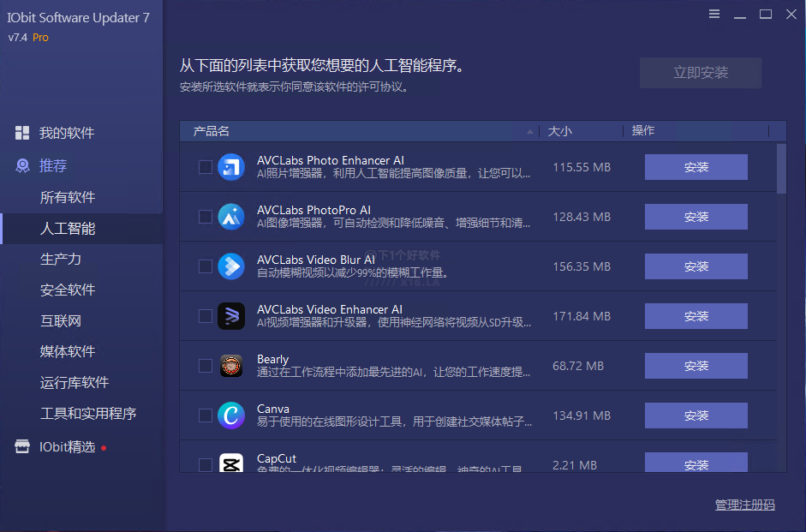806x532 pixels.
Task: Click the 171.84 MB size value
Action: pyautogui.click(x=582, y=316)
